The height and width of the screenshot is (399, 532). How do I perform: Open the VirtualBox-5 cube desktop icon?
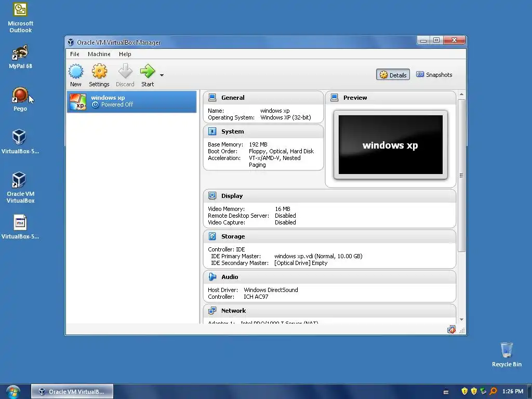(20, 141)
